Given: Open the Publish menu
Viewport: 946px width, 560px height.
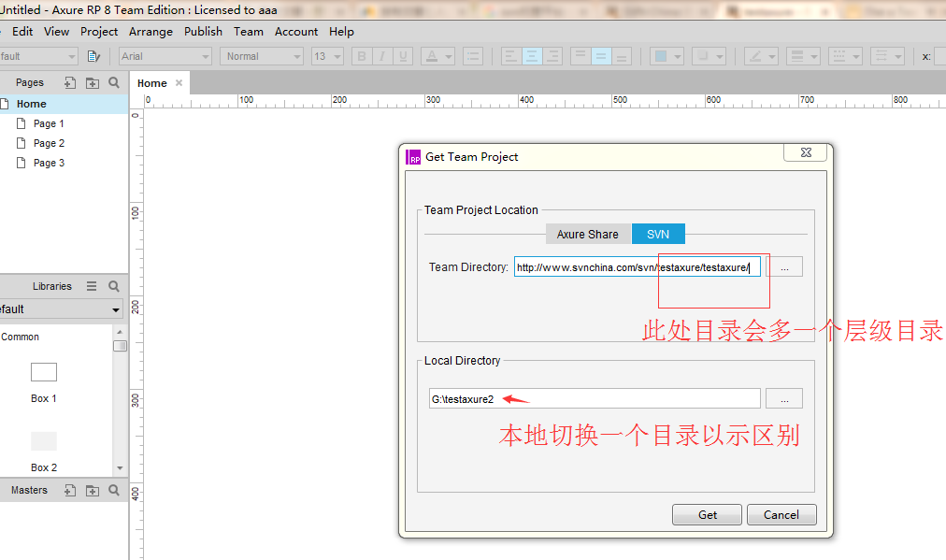Looking at the screenshot, I should [x=204, y=32].
